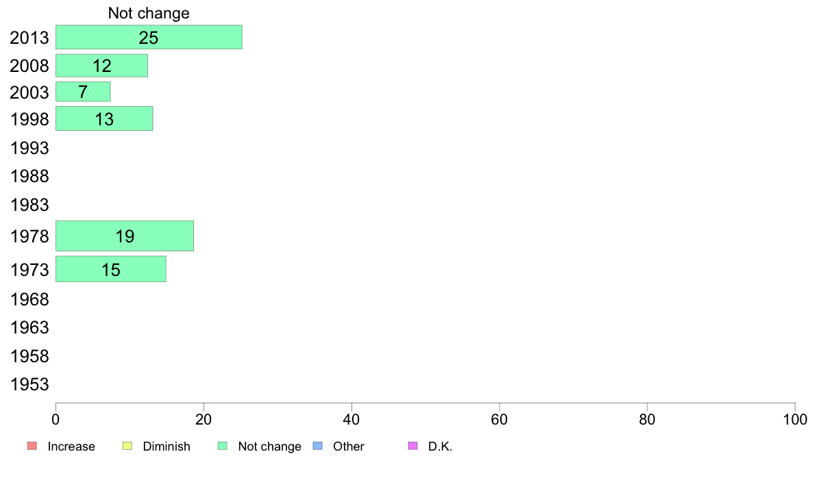Click the blue Other legend swatch
814x504 pixels.
(318, 446)
